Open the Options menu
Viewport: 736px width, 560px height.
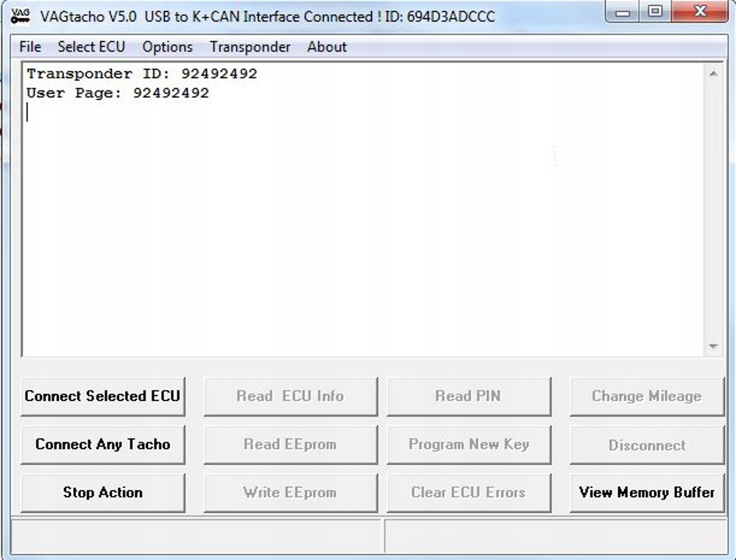(168, 47)
